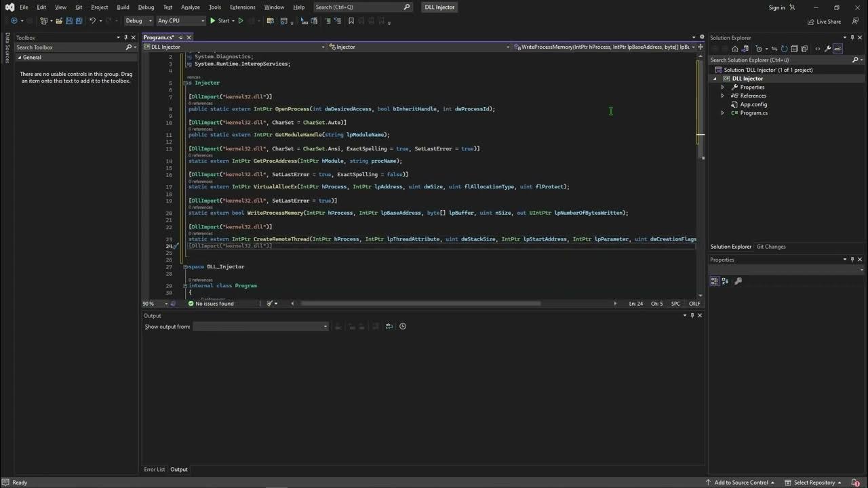Click Refresh icon in Solution Explorer
The image size is (868, 488).
(785, 49)
